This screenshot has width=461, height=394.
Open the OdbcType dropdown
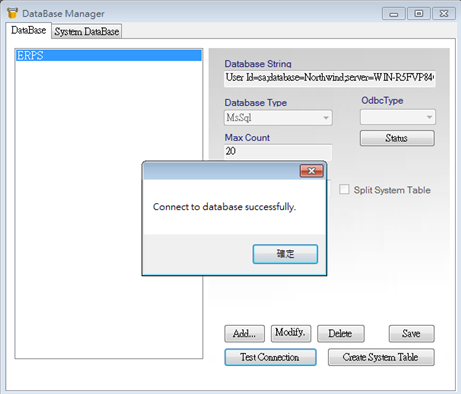point(398,117)
